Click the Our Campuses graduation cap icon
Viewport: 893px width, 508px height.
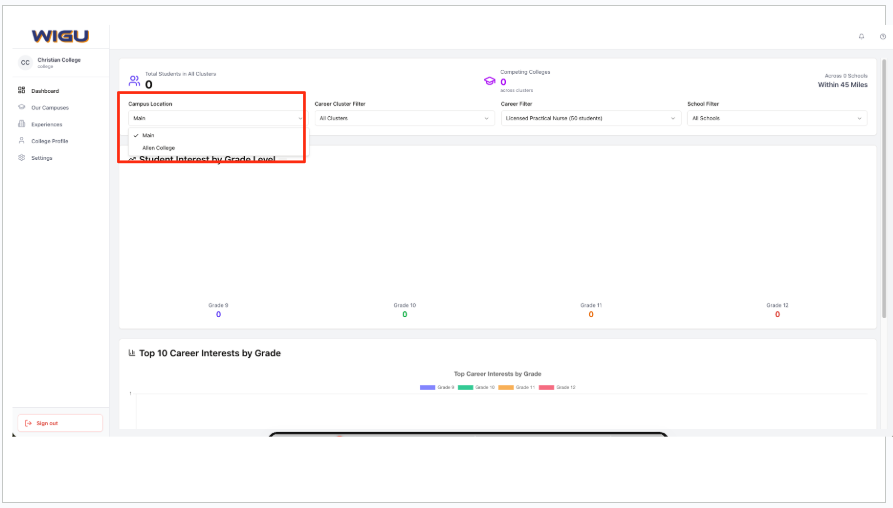(x=22, y=107)
